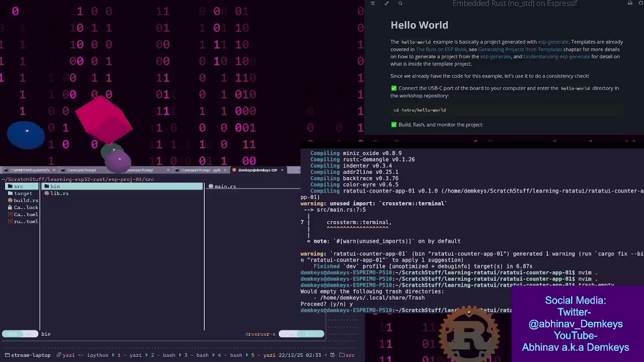Select the src folder in yazi parent pane
Screen dimensions: 644x362
click(x=22, y=187)
